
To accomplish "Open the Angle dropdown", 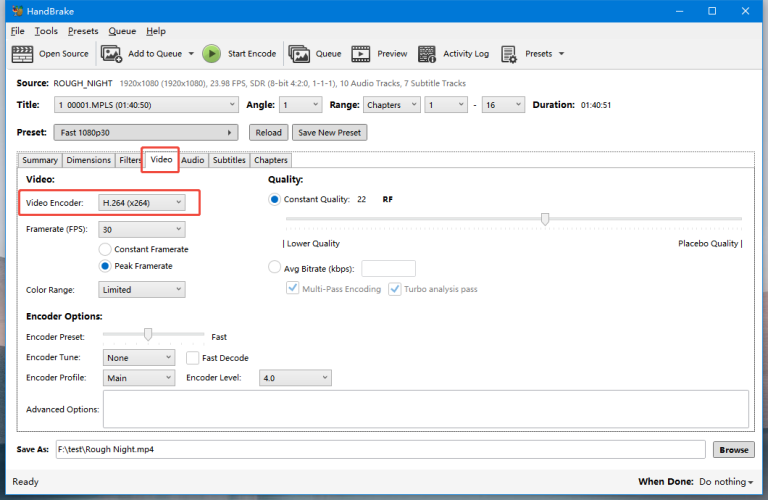I will point(301,105).
